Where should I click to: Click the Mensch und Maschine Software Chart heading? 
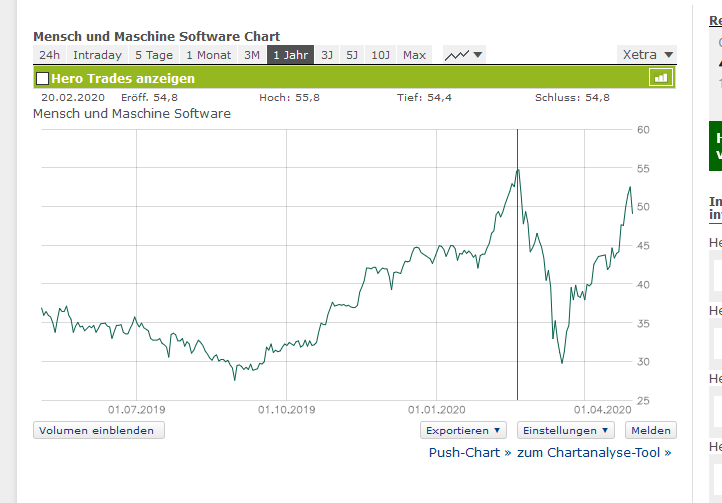157,36
